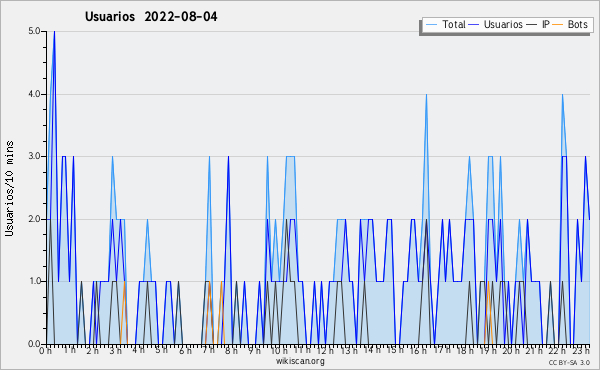The image size is (600, 370).
Task: Click the dark blue Usuarios legend line
Action: pos(474,25)
